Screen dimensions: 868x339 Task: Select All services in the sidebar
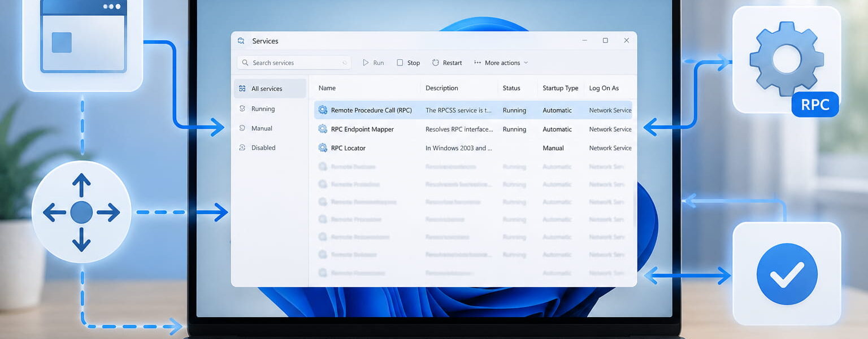click(270, 89)
